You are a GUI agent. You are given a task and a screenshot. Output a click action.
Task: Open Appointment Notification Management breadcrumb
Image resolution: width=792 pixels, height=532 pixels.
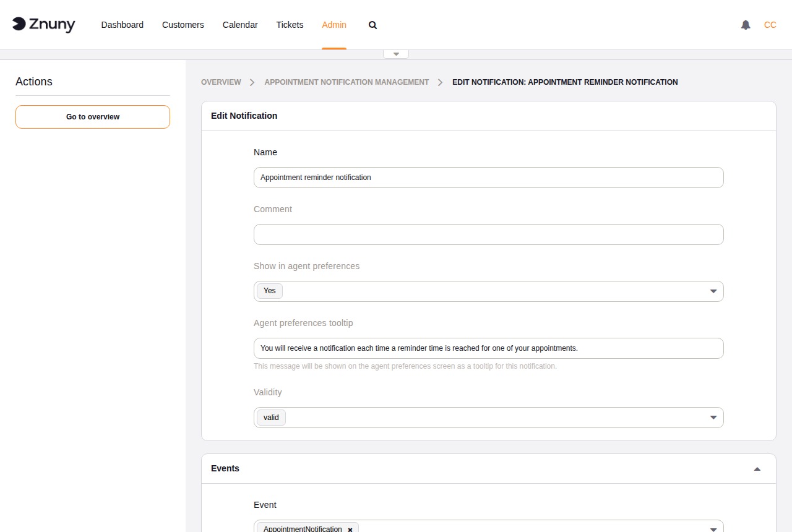tap(346, 82)
